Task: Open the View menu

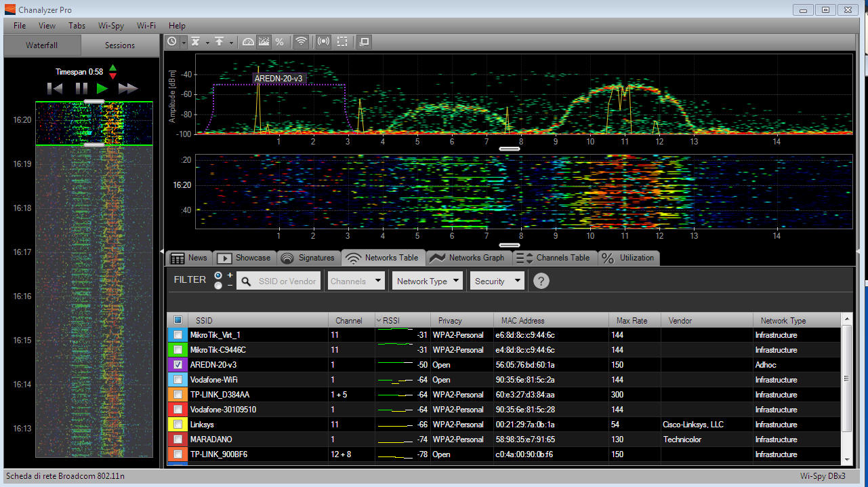Action: tap(47, 26)
